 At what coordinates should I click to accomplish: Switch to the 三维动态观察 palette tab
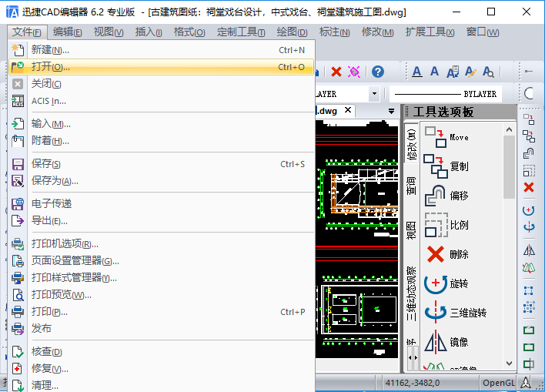tap(412, 293)
